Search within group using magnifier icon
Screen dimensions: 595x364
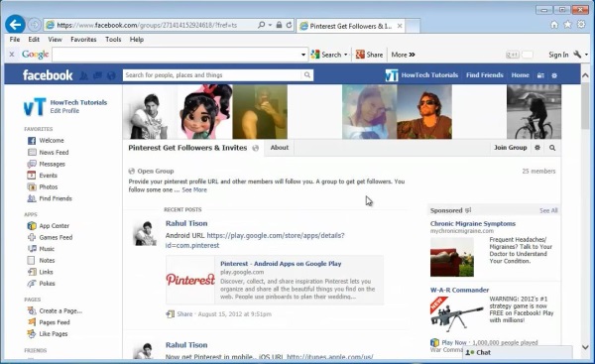coord(552,148)
